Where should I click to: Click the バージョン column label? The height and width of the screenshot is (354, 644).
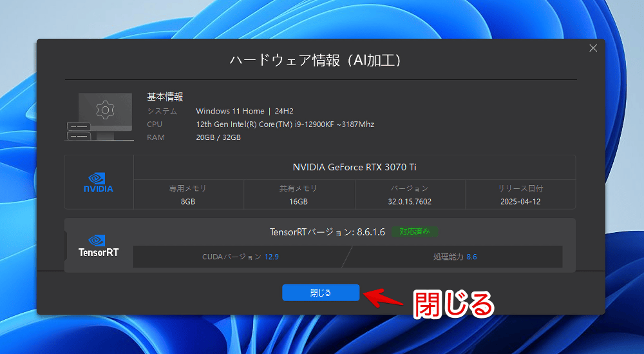(410, 188)
